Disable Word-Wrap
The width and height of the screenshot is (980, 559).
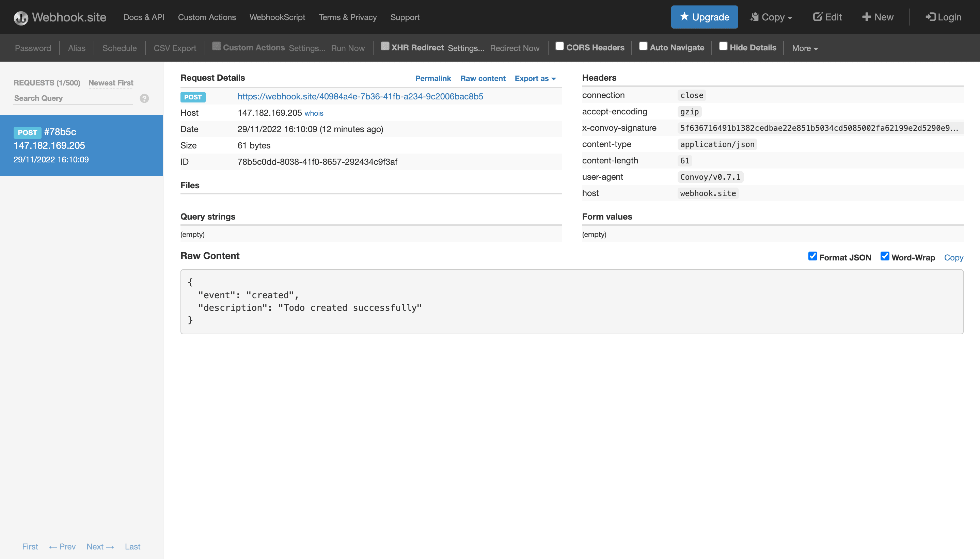coord(885,256)
